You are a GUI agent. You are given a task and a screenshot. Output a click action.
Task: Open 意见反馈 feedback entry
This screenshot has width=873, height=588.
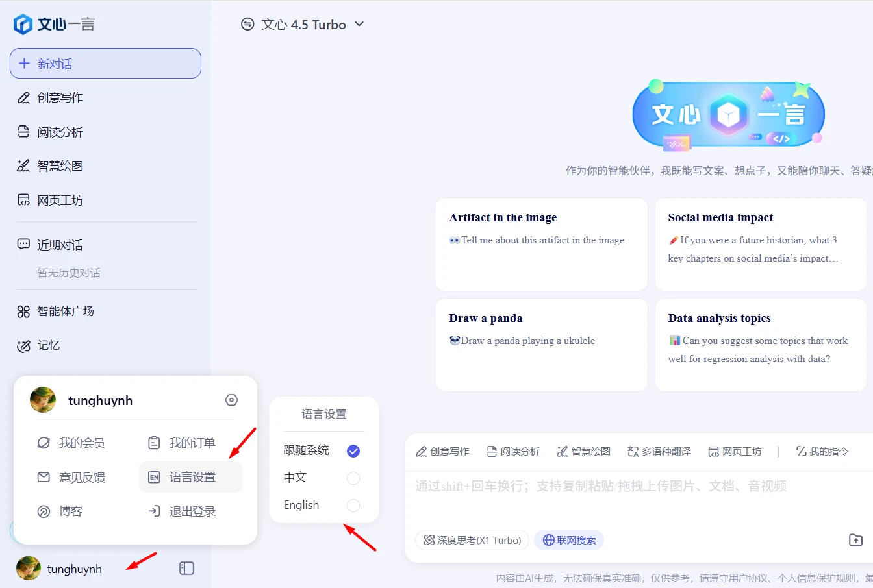click(71, 478)
